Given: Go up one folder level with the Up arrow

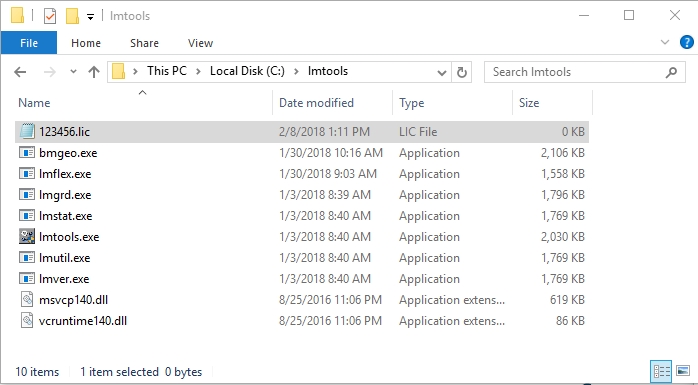Looking at the screenshot, I should pyautogui.click(x=93, y=72).
